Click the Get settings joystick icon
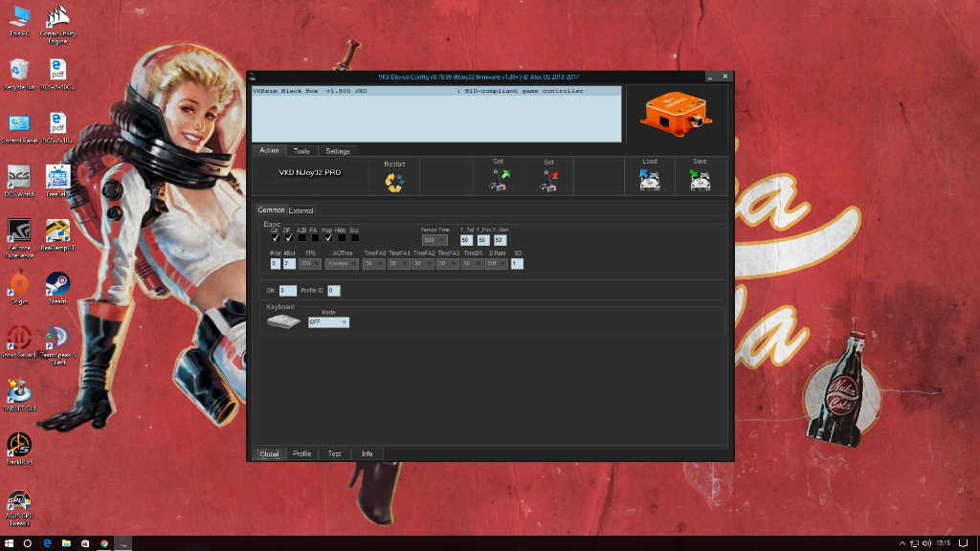Image resolution: width=980 pixels, height=551 pixels. tap(499, 181)
